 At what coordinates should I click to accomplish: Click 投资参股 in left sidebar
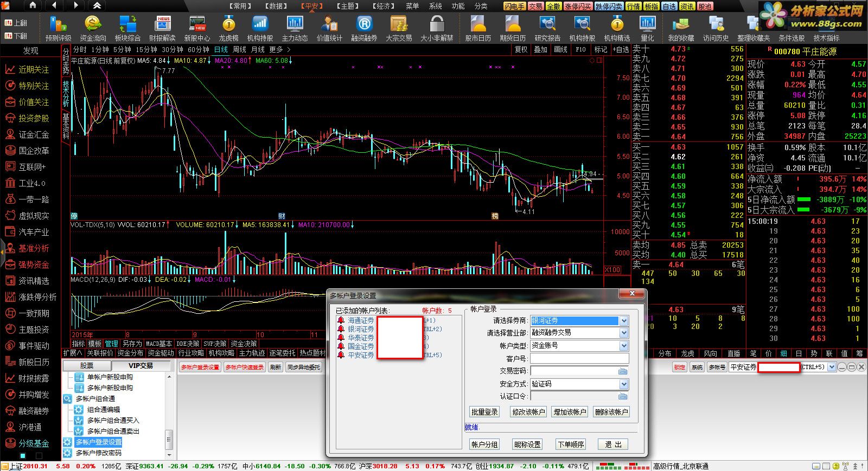(x=34, y=118)
